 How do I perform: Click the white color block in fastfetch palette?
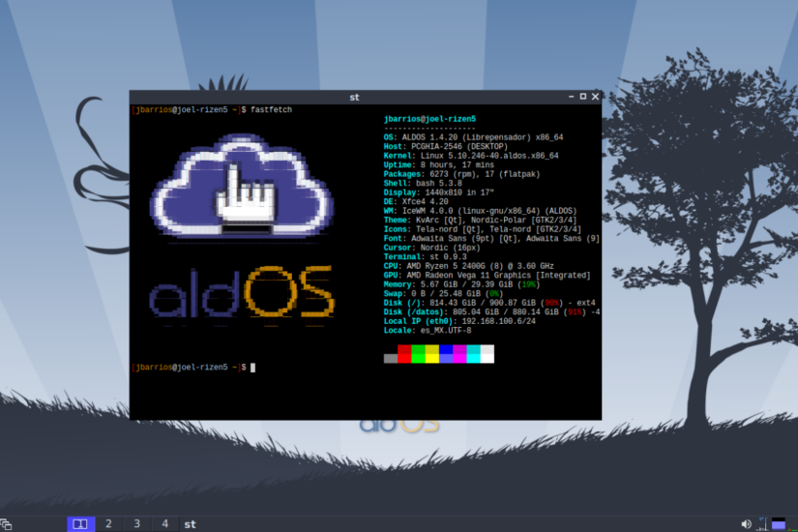tap(488, 354)
